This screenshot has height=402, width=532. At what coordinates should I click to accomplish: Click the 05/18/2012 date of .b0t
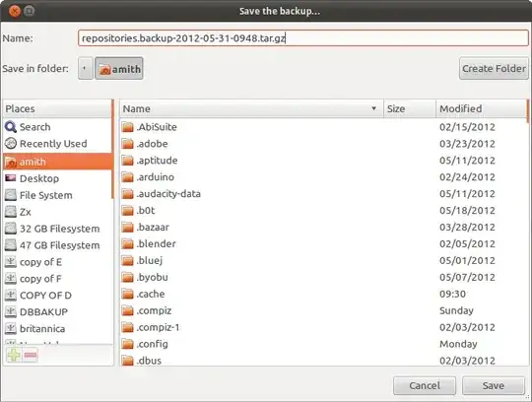pos(467,210)
